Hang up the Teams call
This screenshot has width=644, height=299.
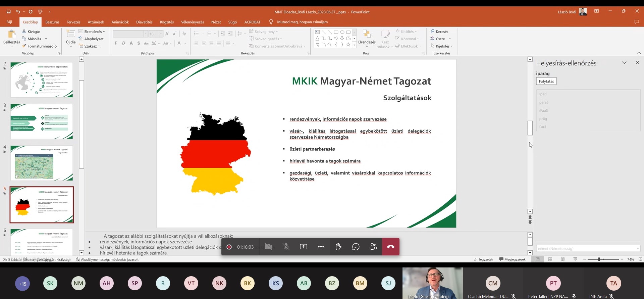(391, 247)
